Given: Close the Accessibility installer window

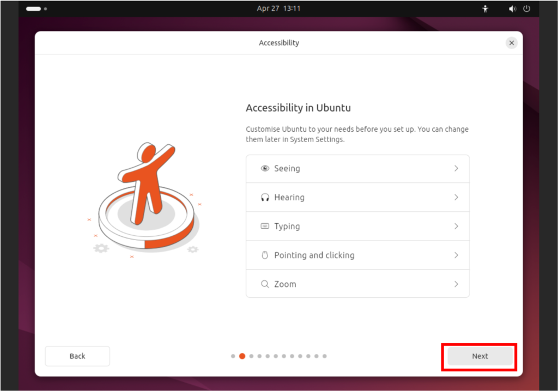Looking at the screenshot, I should [511, 43].
